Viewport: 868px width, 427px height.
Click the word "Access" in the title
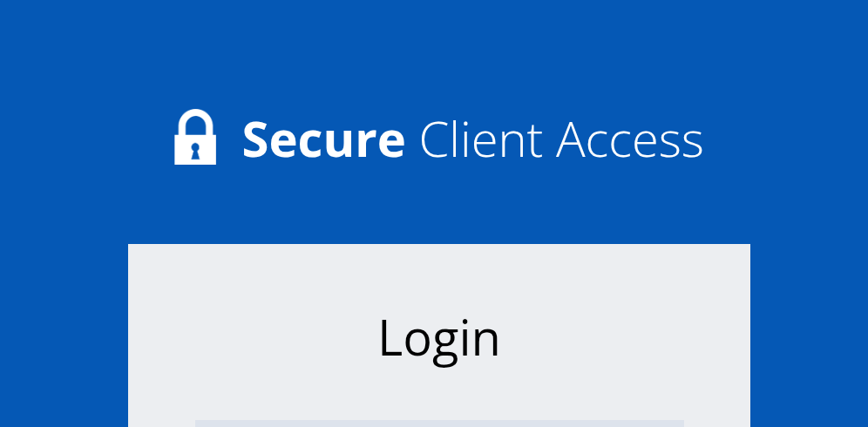tap(628, 140)
